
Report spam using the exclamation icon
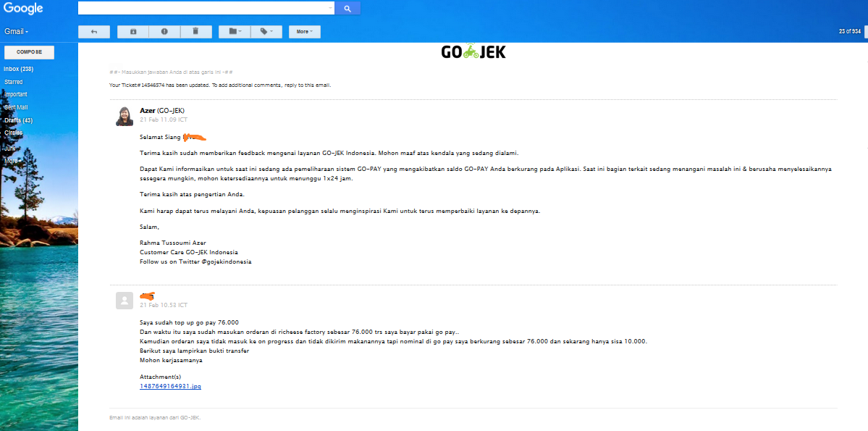click(164, 32)
